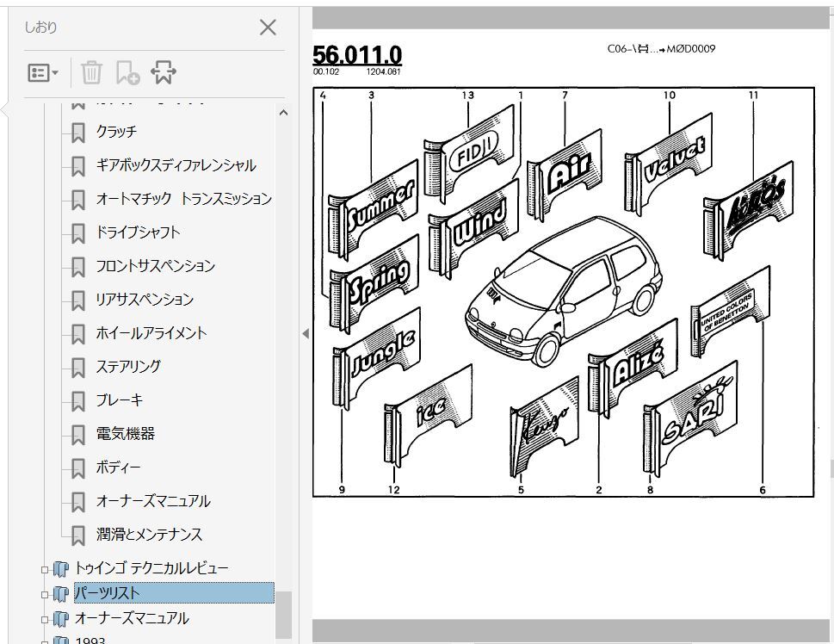Click the SARI decal in diagram

tap(690, 419)
